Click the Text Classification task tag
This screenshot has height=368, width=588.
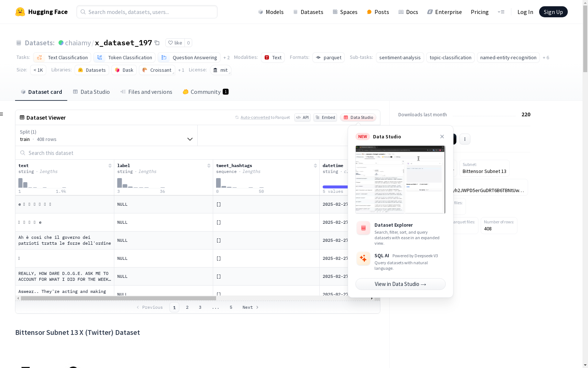pyautogui.click(x=62, y=57)
